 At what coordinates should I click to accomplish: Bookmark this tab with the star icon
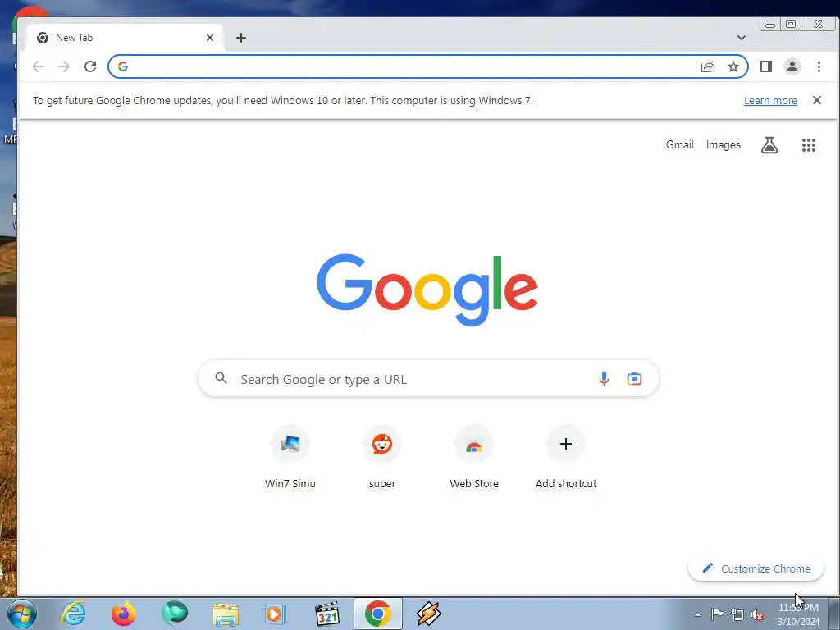[733, 66]
